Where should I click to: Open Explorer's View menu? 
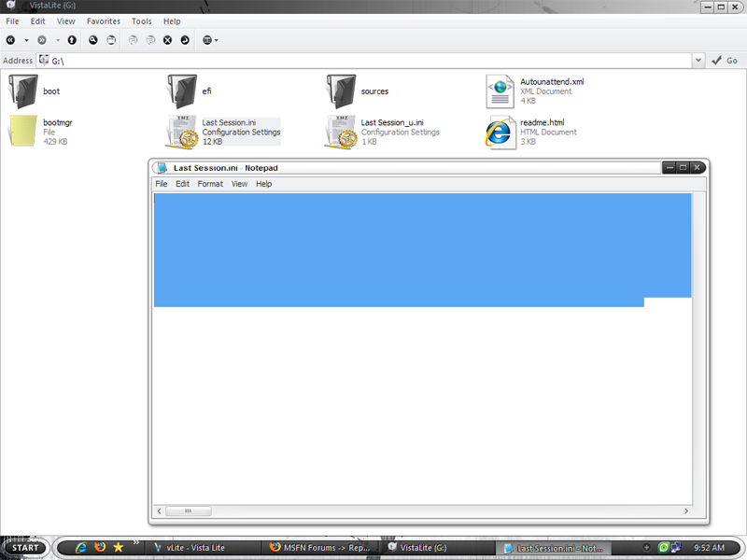(65, 21)
